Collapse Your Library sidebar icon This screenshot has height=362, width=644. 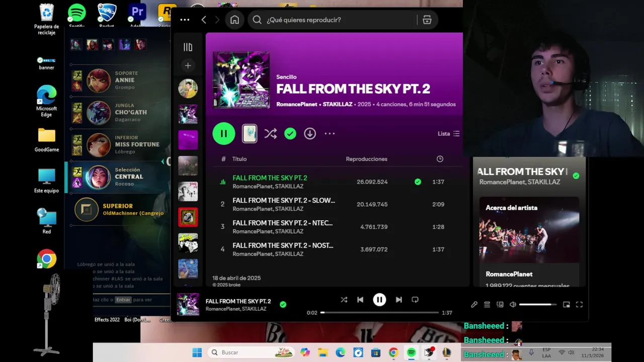pos(188,47)
